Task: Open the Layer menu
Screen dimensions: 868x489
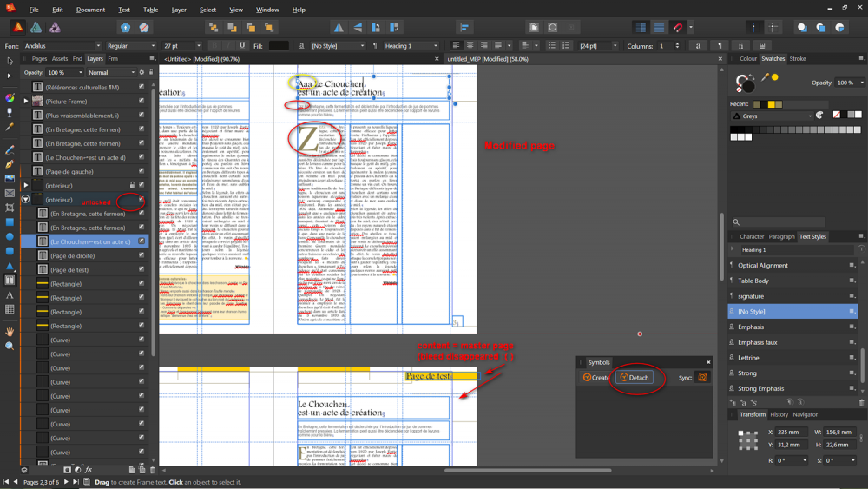Action: [179, 10]
